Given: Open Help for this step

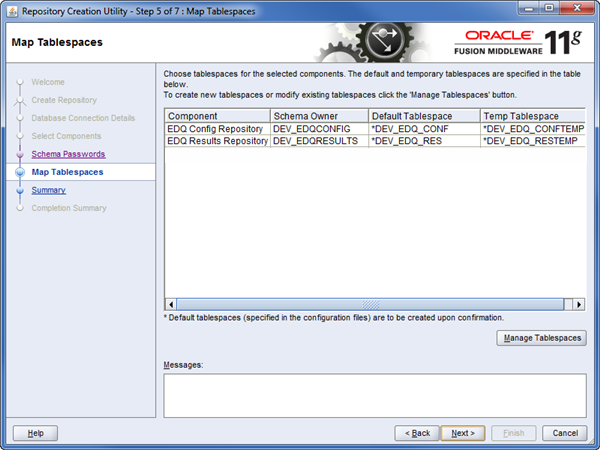Looking at the screenshot, I should (x=36, y=433).
